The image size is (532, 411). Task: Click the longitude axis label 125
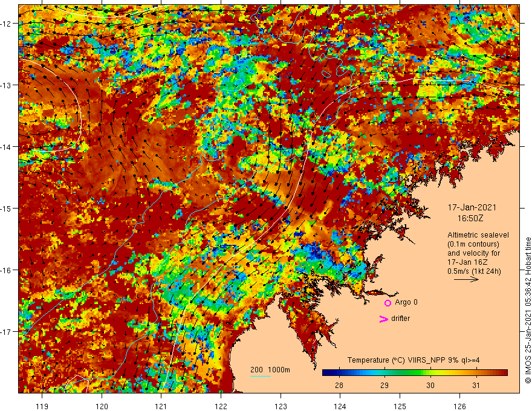pos(400,406)
